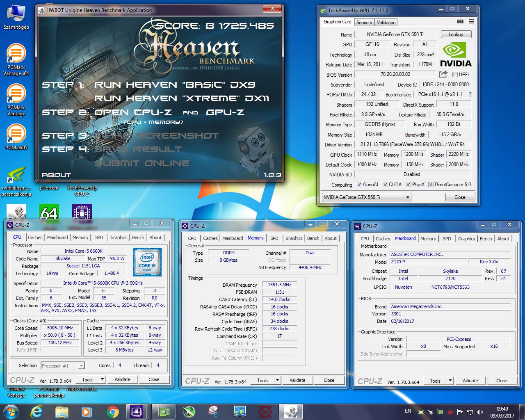The height and width of the screenshot is (420, 525).
Task: Expand Tools arrow in CPU tab window
Action: [103, 379]
